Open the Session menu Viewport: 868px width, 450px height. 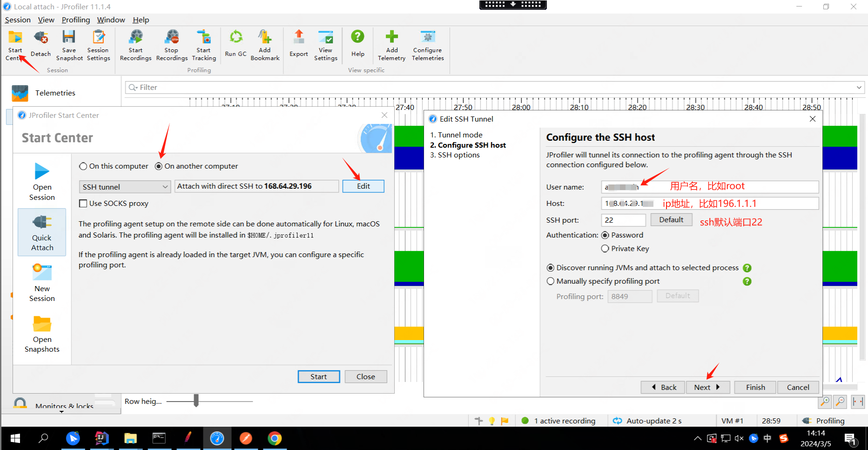click(x=18, y=20)
